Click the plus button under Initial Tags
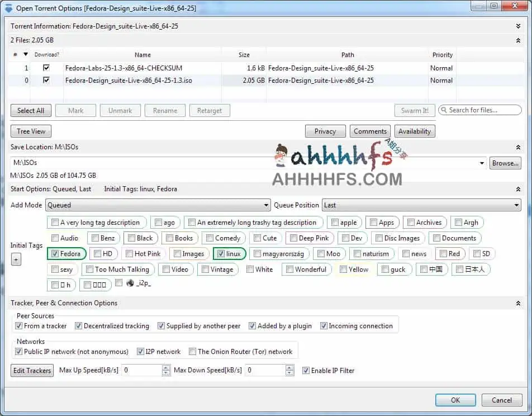 tap(16, 259)
